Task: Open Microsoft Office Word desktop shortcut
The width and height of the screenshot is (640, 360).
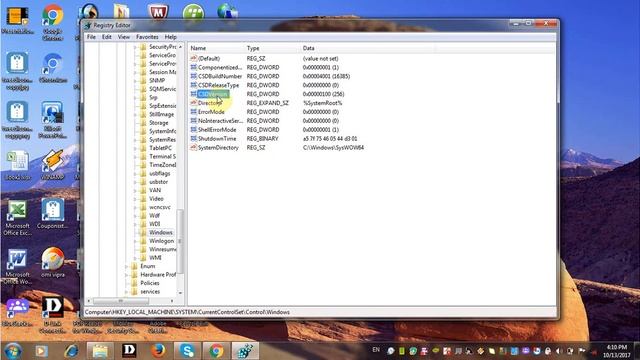Action: coord(17,267)
